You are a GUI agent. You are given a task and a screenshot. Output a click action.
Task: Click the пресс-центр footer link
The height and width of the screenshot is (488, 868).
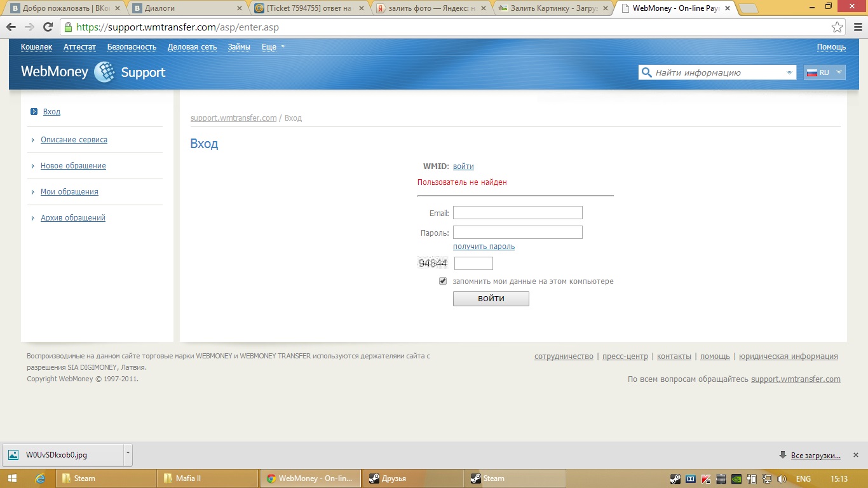coord(625,356)
